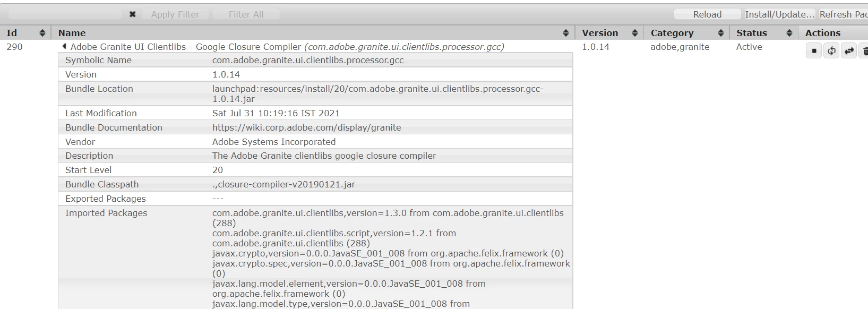
Task: Select the javax.crypto.spec imported package line
Action: pyautogui.click(x=391, y=268)
